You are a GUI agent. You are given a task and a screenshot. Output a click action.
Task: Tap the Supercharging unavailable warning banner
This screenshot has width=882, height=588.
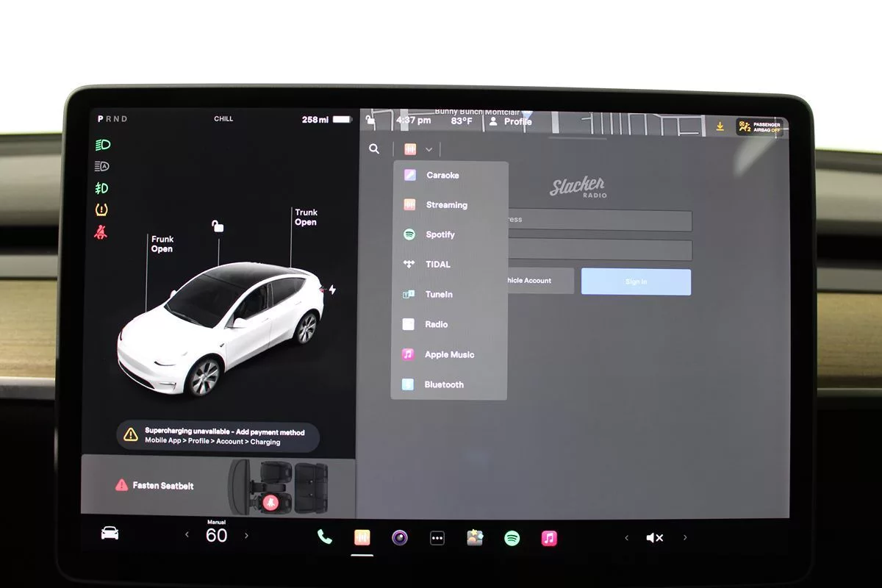218,437
